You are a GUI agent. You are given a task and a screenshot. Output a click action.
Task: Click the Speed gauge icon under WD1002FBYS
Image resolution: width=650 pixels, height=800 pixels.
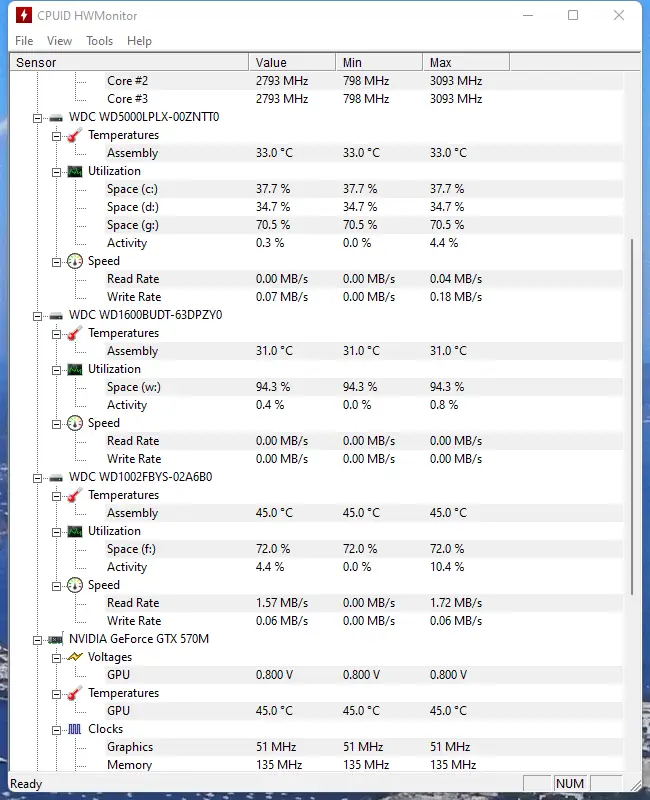[x=74, y=585]
